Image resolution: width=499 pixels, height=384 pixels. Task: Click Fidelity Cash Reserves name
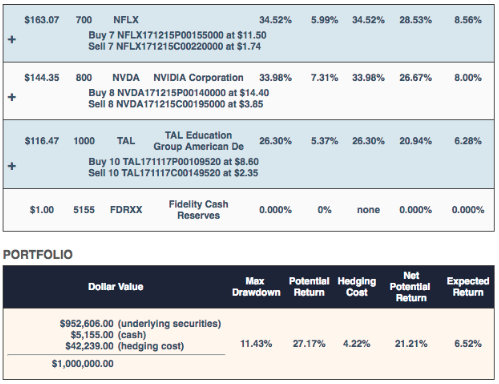point(198,210)
